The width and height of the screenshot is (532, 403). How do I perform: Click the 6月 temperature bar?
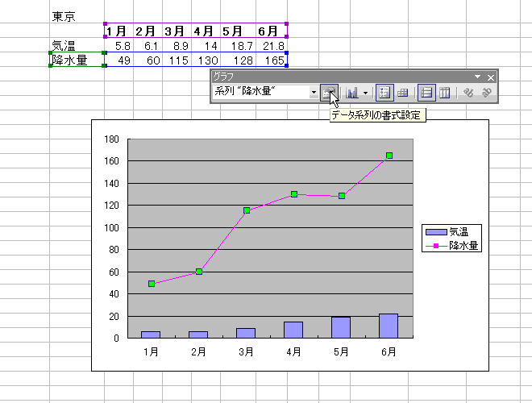(x=389, y=326)
